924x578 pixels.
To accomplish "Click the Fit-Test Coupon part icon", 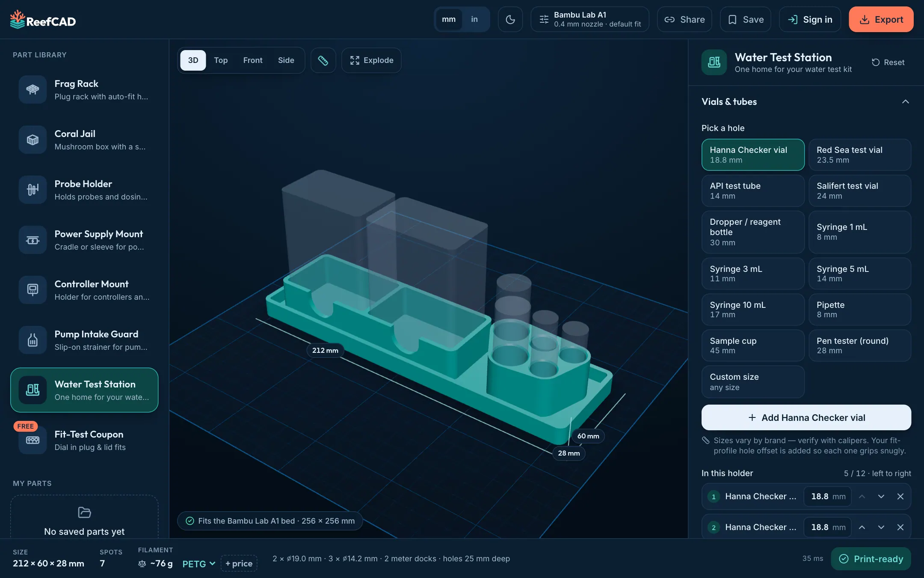I will pos(33,440).
